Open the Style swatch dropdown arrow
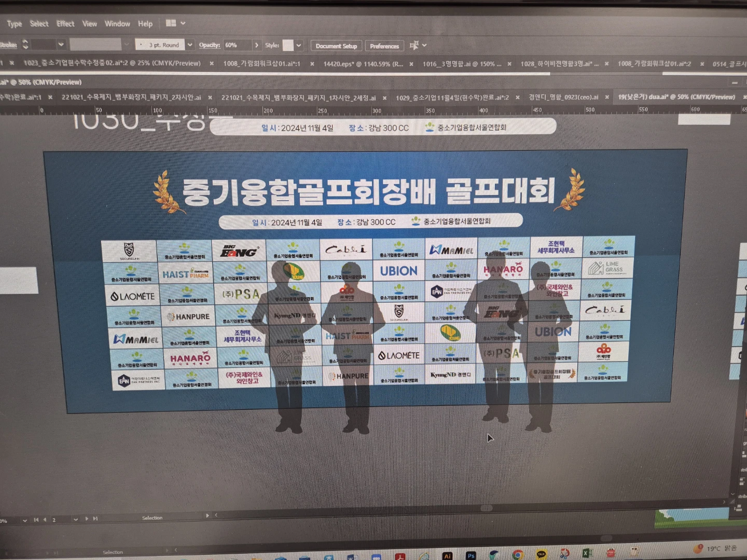This screenshot has height=560, width=747. [299, 46]
